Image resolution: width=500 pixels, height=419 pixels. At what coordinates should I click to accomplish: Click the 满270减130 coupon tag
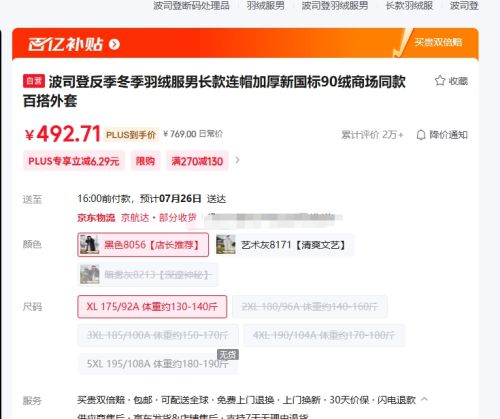point(197,161)
